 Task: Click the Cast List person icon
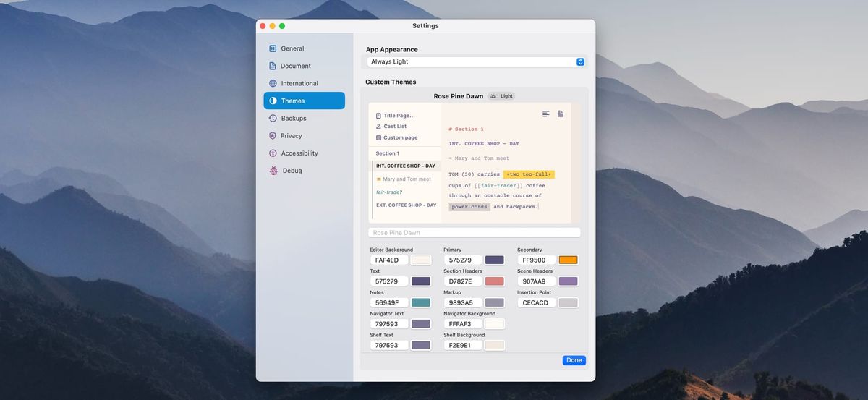[x=378, y=126]
